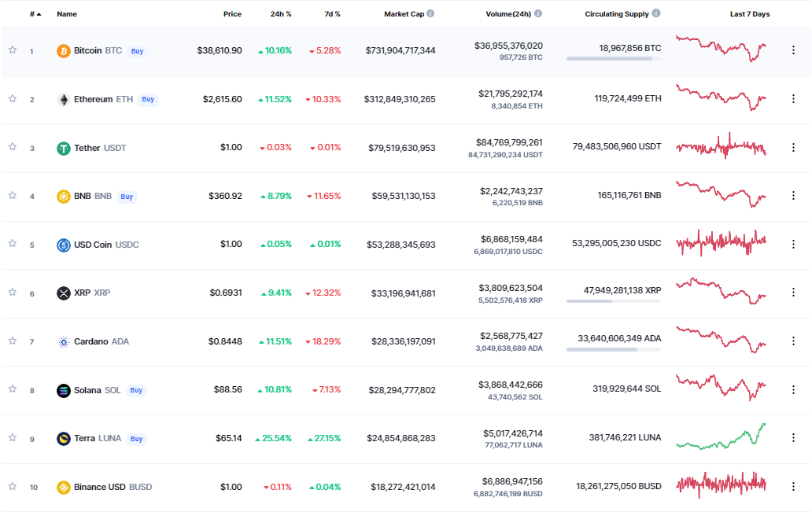Sort by 7d % column header

333,14
